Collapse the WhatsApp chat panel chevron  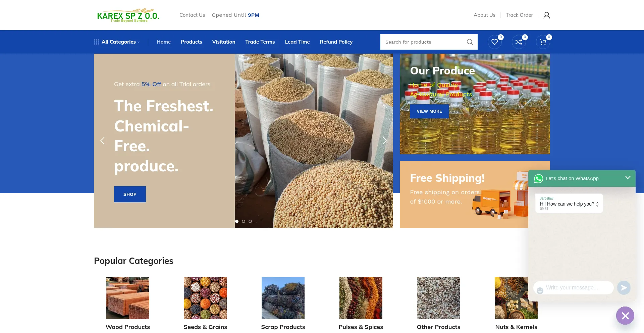click(628, 177)
